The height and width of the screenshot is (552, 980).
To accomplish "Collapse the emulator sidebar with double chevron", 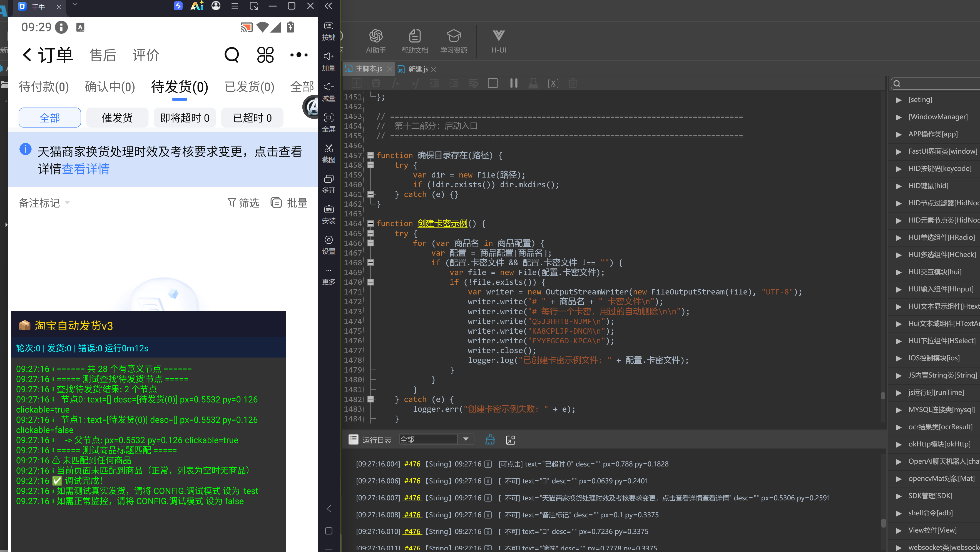I will pos(328,6).
